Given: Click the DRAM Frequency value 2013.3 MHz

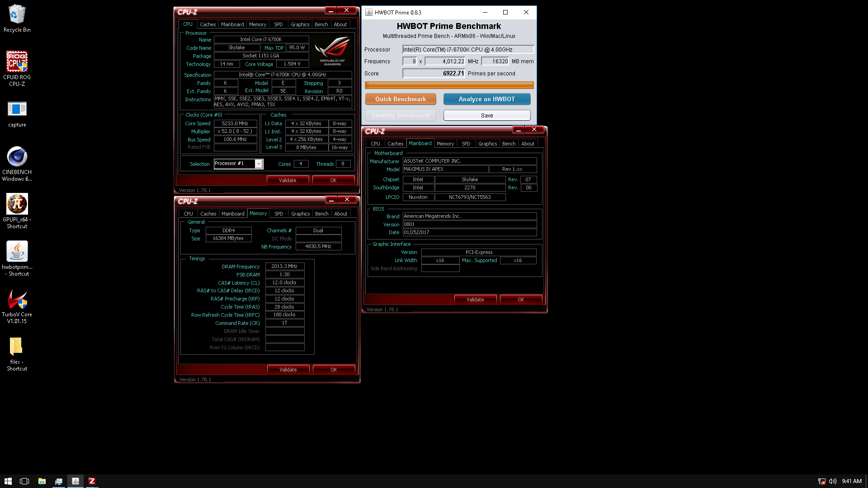Looking at the screenshot, I should pos(284,266).
